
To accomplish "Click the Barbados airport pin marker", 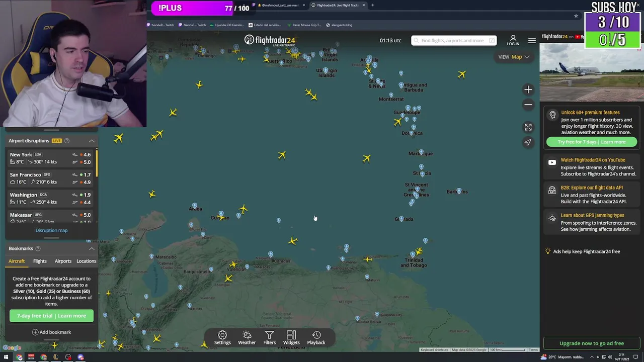I will pos(458,192).
